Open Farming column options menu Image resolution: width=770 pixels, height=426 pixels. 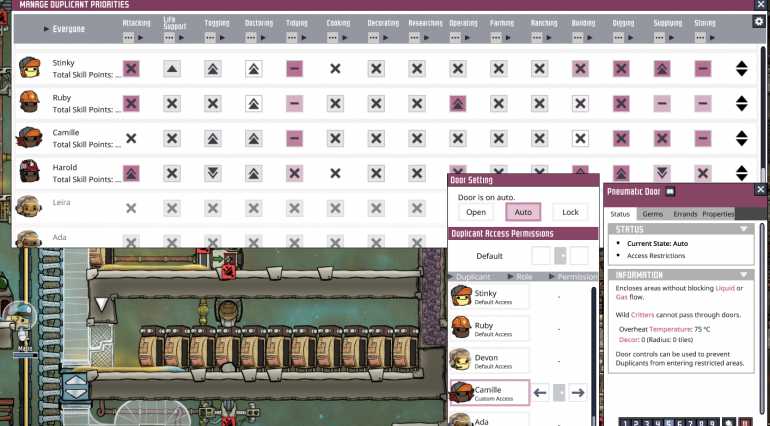point(495,38)
